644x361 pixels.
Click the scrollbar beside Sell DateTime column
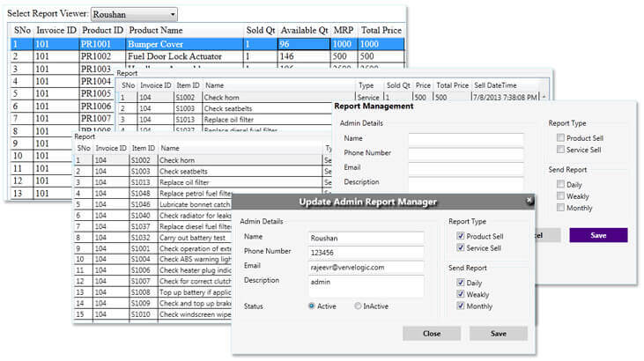tap(544, 97)
